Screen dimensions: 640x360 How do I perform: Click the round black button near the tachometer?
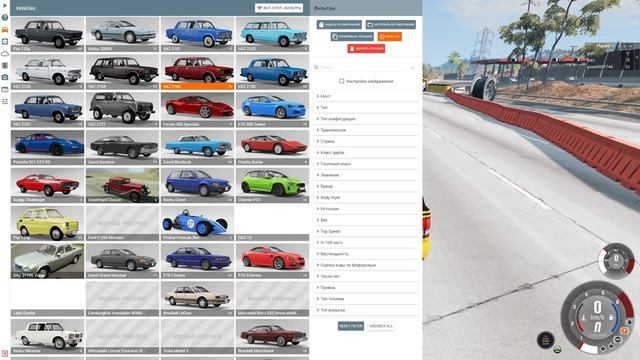545,340
